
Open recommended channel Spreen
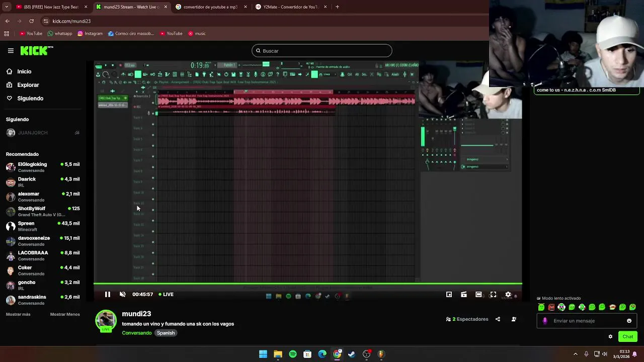coord(43,226)
